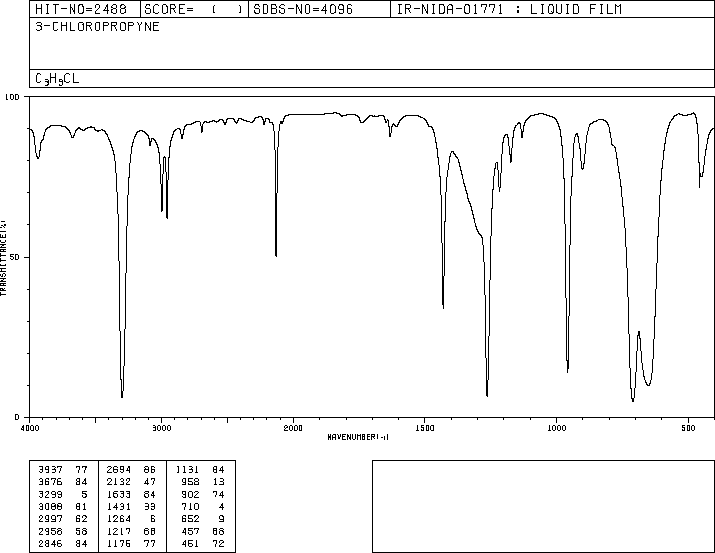715x553 pixels.
Task: Click peak value 1131 in the table
Action: click(x=187, y=470)
